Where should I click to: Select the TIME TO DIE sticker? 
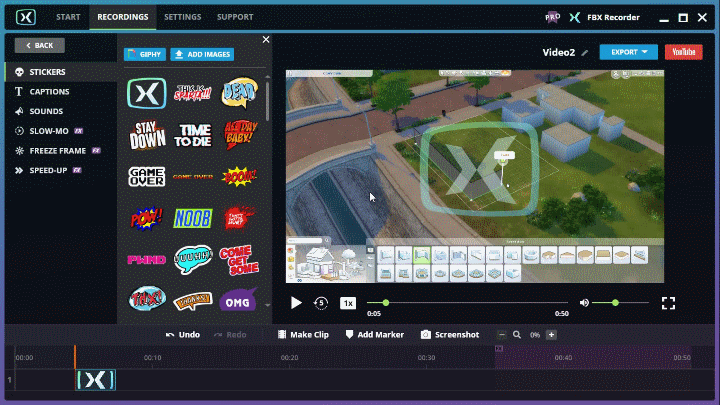(193, 135)
